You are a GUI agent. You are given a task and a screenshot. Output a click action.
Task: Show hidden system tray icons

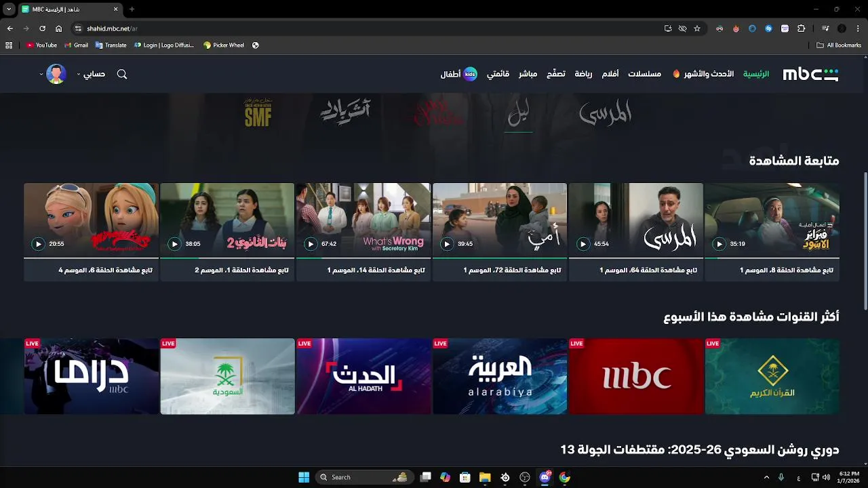tap(767, 477)
